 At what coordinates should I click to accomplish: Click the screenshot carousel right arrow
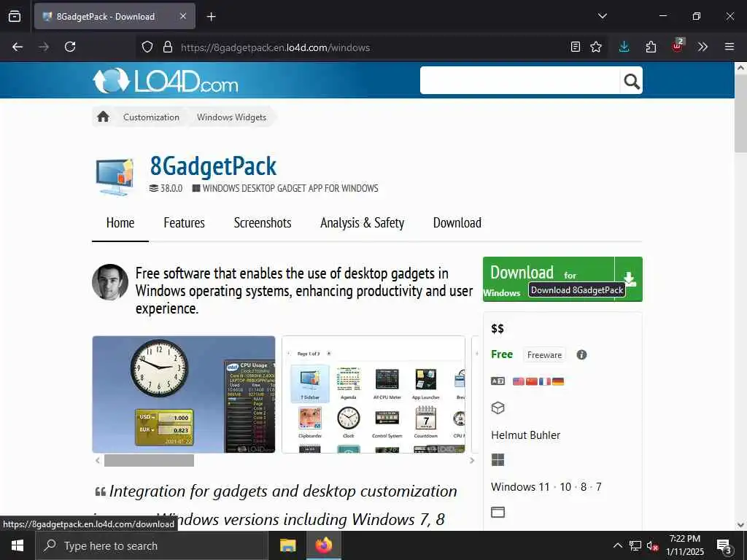coord(472,461)
